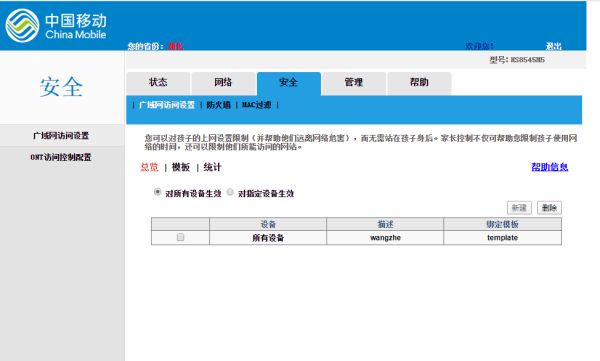Go to the 帮助 tab

(419, 83)
